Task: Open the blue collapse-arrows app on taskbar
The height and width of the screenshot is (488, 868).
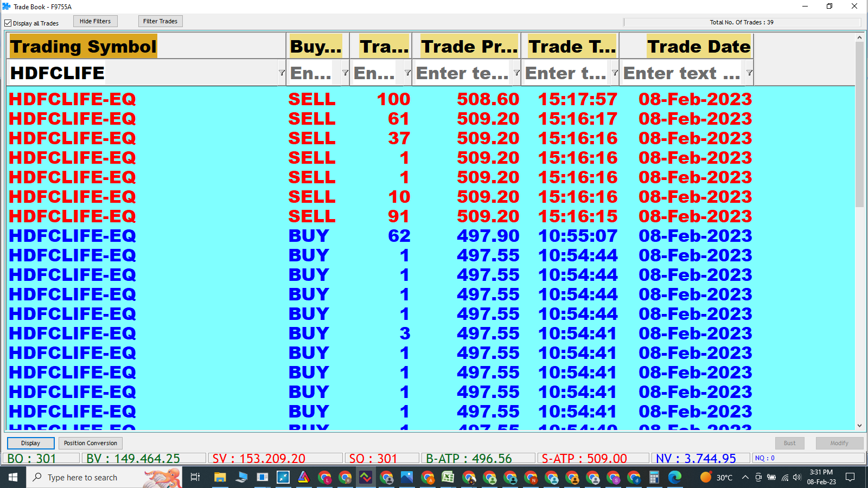Action: tap(283, 477)
